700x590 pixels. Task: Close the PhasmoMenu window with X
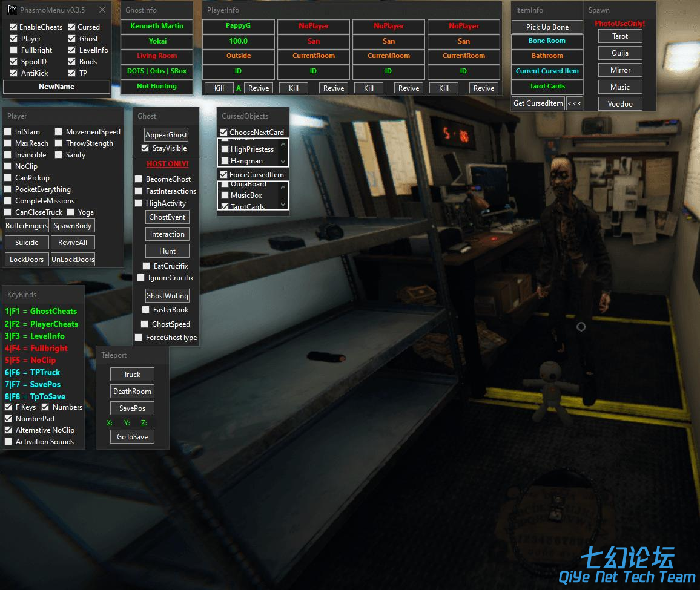[x=102, y=10]
